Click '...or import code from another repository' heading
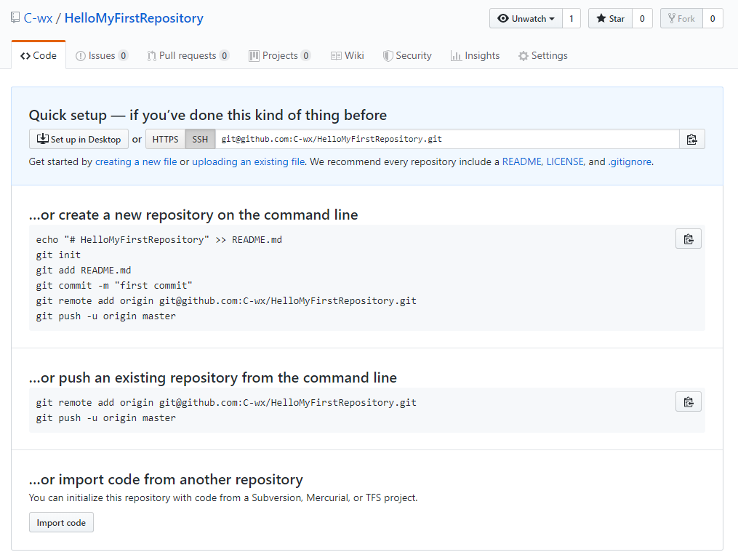This screenshot has width=738, height=560. (x=166, y=479)
